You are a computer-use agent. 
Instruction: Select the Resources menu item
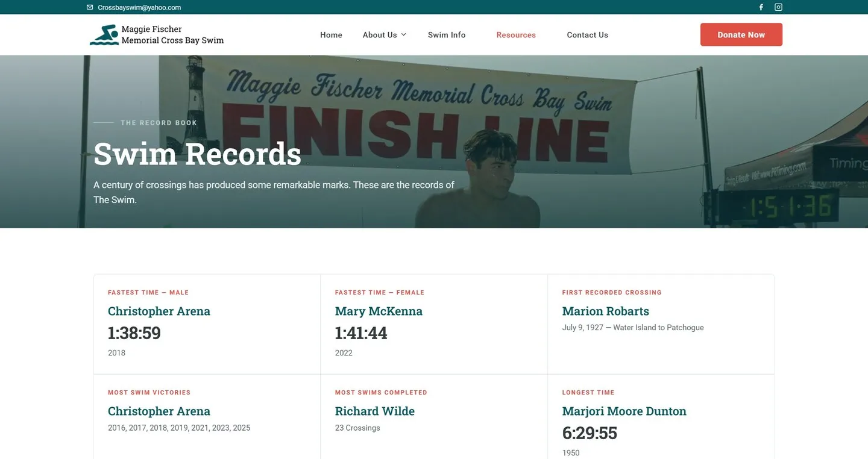[516, 35]
